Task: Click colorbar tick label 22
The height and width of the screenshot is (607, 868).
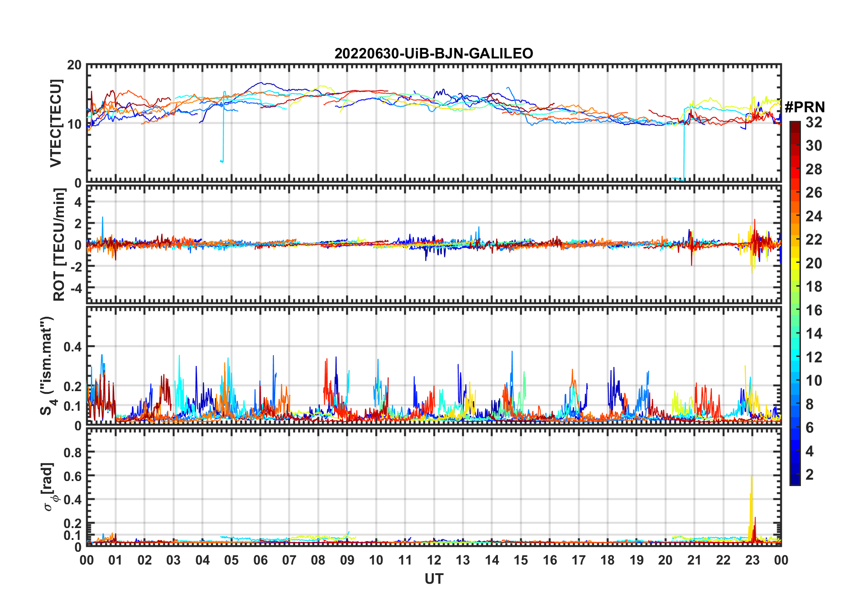Action: coord(814,240)
